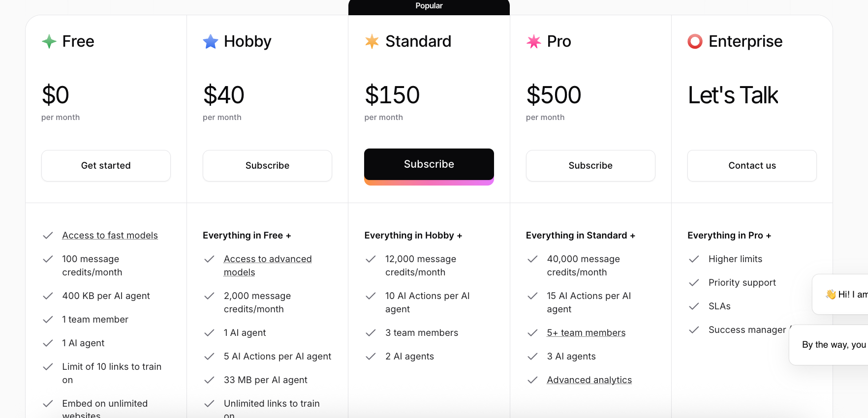This screenshot has width=868, height=418.
Task: Subscribe to the Standard plan
Action: (x=429, y=165)
